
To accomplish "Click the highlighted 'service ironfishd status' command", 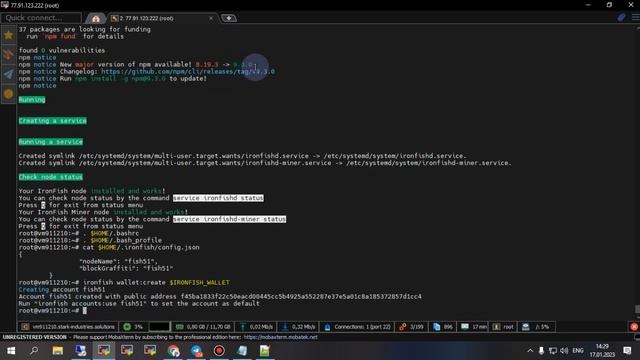I will 218,198.
